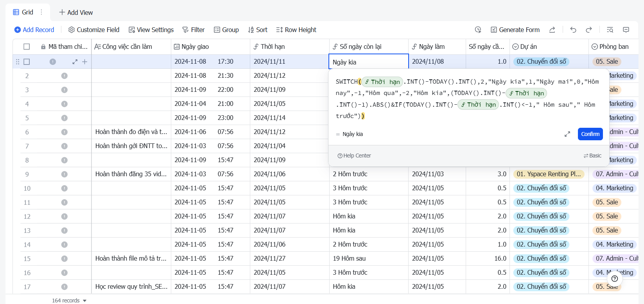Viewport: 644px width, 304px height.
Task: Click the 19 Hôm sau cell
Action: (369, 258)
